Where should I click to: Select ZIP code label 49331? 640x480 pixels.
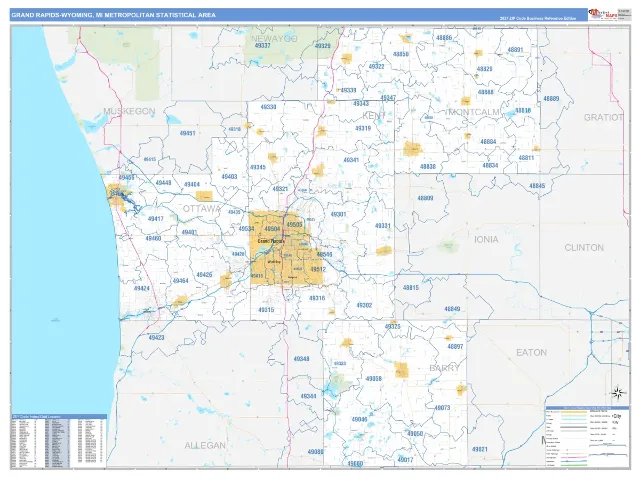click(383, 225)
